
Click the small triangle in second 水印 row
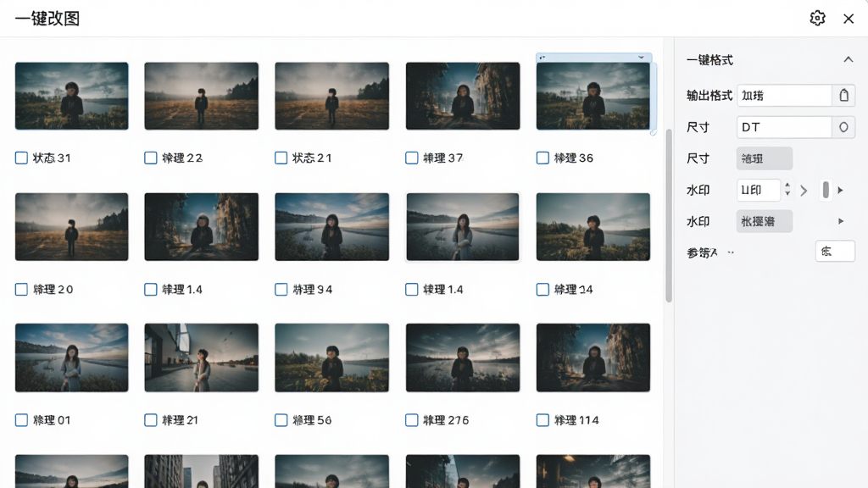click(841, 221)
